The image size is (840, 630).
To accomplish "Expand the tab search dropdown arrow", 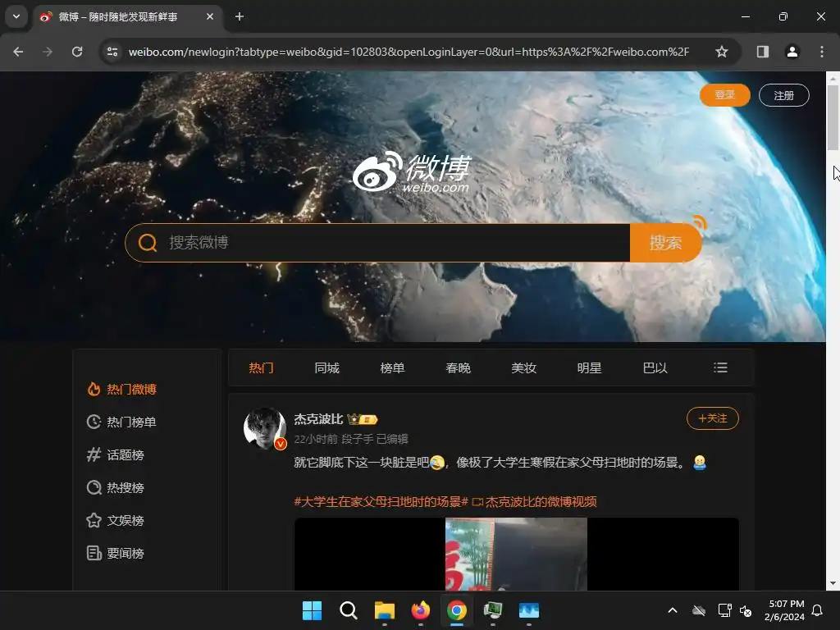I will coord(16,16).
